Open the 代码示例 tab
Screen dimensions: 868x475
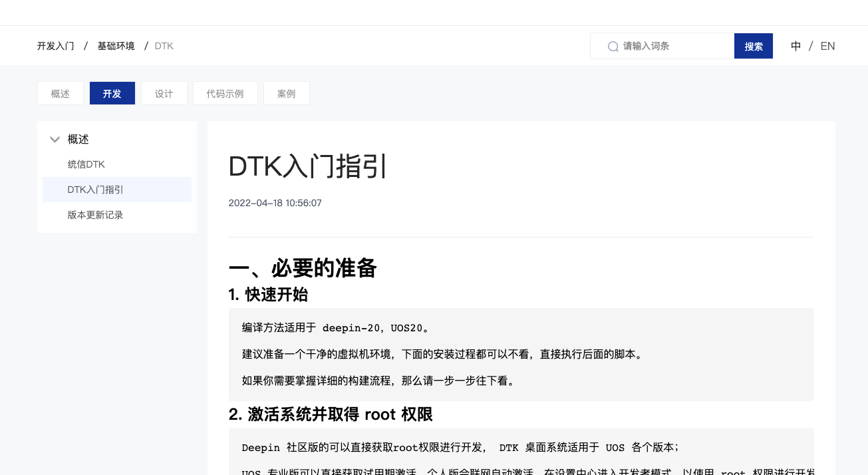pos(225,94)
